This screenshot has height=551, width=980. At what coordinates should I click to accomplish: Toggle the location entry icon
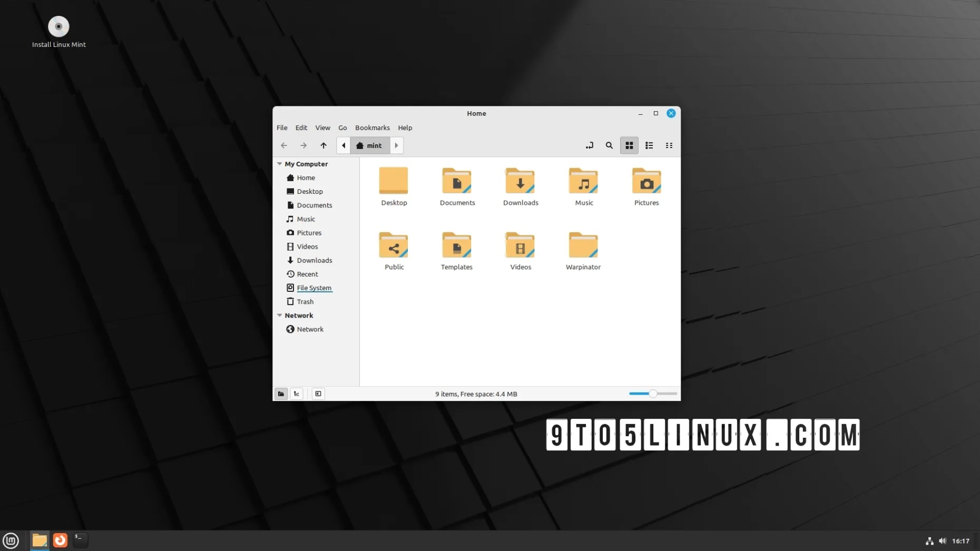tap(590, 145)
